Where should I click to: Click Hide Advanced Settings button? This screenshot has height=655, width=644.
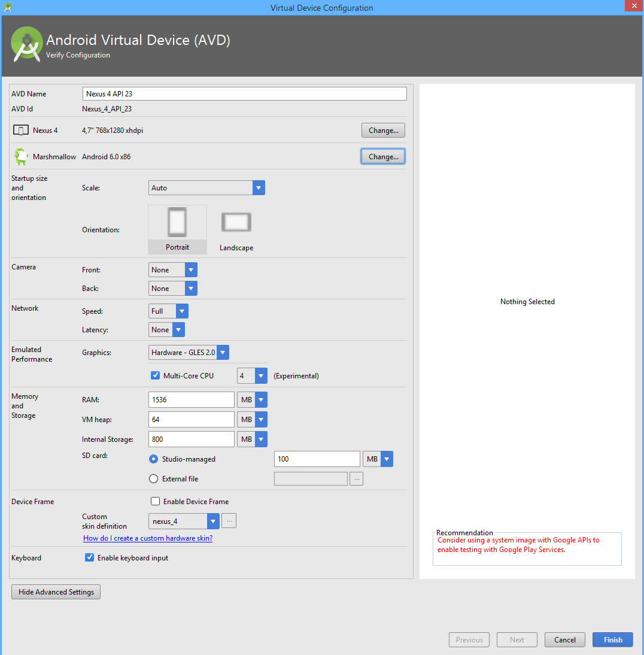(x=56, y=592)
